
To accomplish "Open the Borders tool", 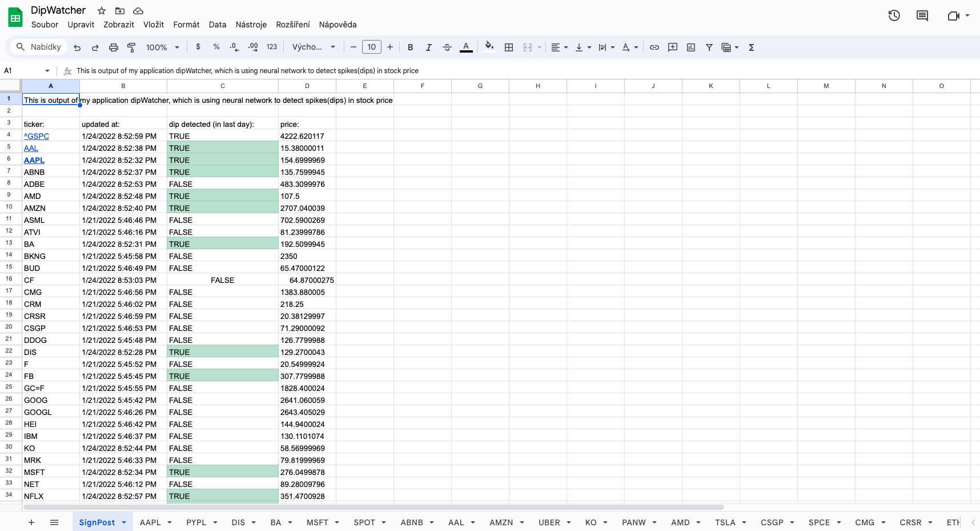I will click(x=509, y=47).
